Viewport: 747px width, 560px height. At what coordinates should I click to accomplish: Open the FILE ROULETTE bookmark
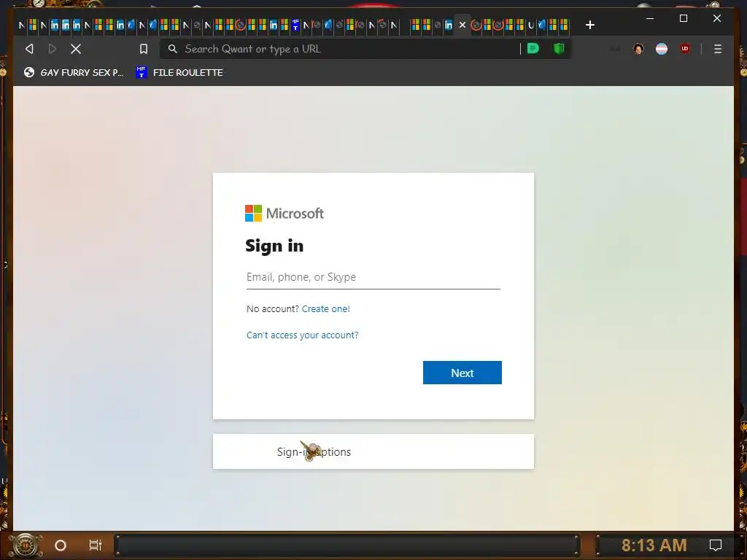click(x=179, y=72)
